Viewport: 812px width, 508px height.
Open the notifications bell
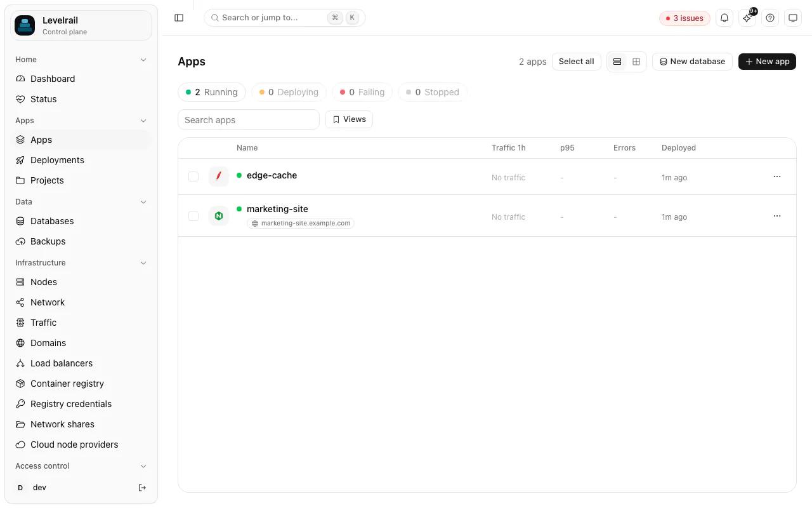coord(724,18)
